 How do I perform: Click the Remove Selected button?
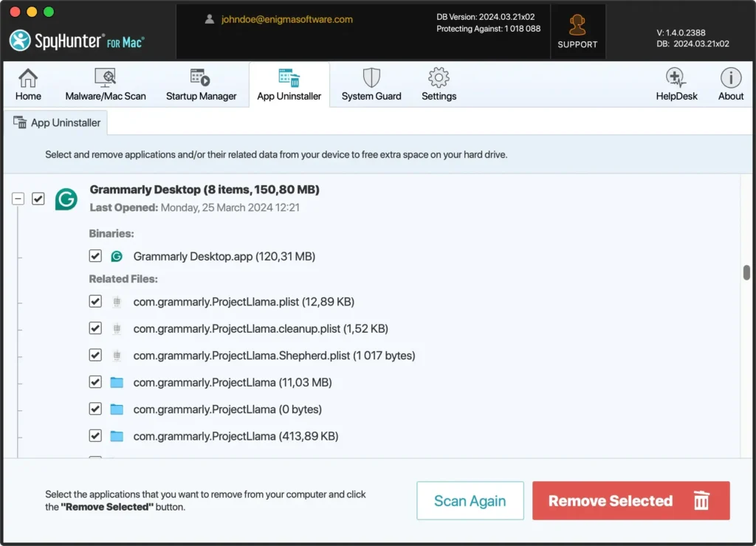click(630, 501)
